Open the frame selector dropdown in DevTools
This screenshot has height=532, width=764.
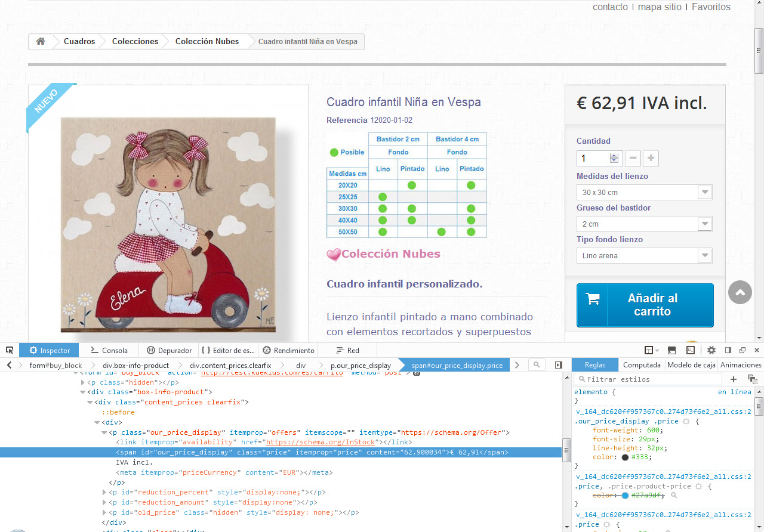tap(651, 350)
